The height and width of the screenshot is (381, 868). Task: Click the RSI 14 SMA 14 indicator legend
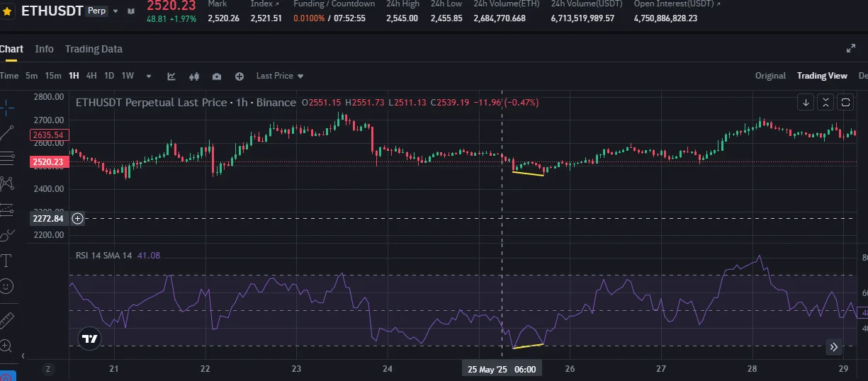coord(104,255)
